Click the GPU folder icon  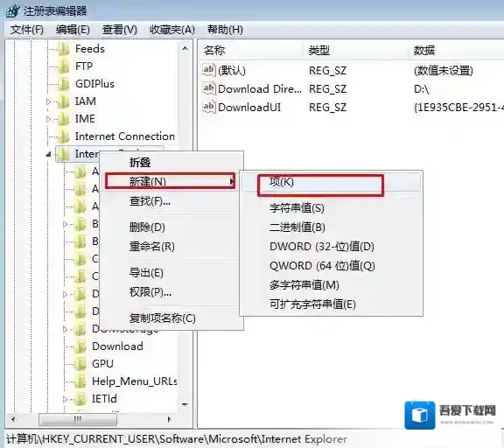click(80, 364)
